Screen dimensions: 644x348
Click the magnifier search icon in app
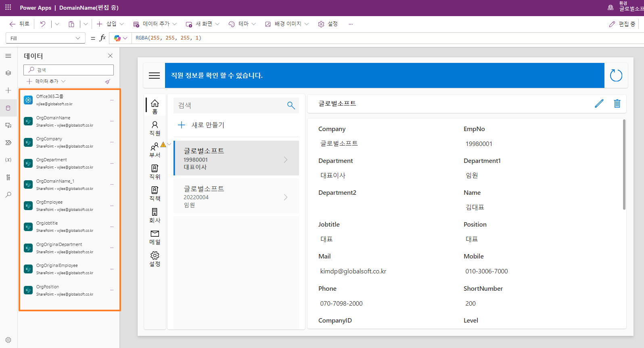tap(291, 105)
